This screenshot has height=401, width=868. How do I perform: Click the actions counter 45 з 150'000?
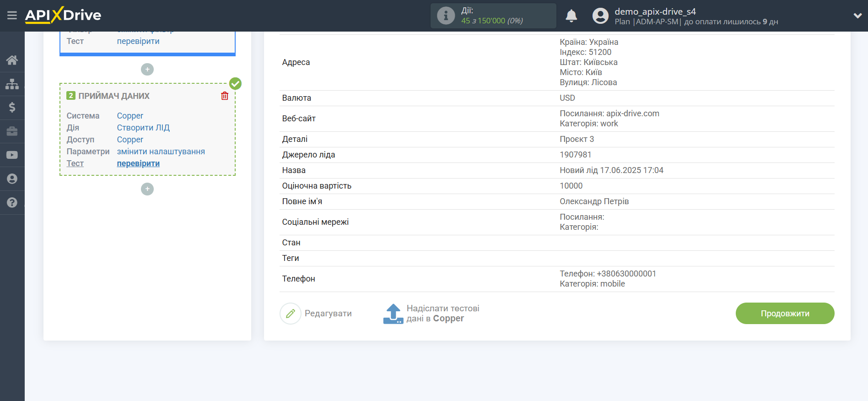coord(492,21)
